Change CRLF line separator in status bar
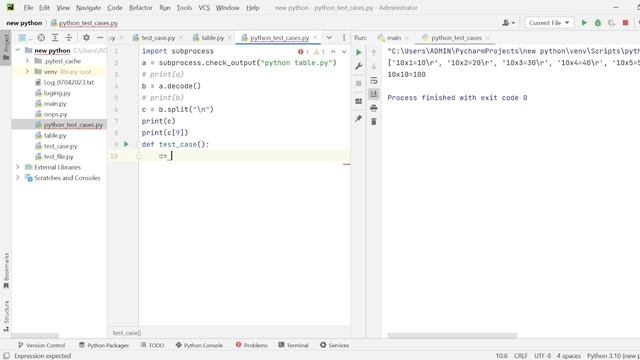This screenshot has height=360, width=640. coord(520,356)
